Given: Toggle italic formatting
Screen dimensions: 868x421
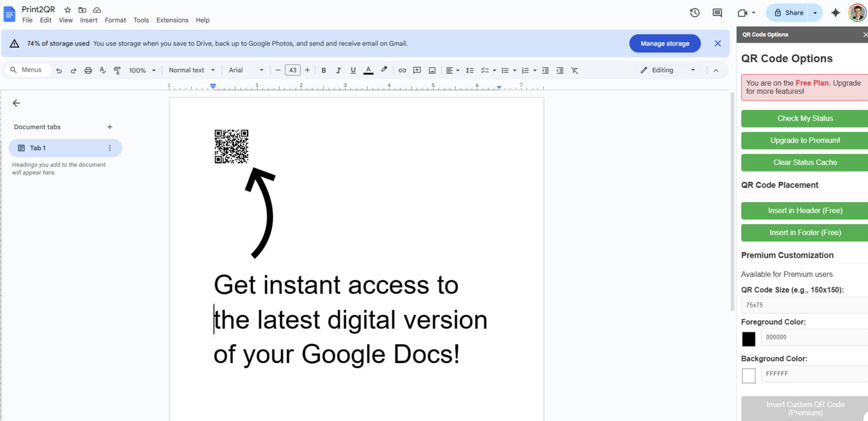Looking at the screenshot, I should tap(338, 71).
